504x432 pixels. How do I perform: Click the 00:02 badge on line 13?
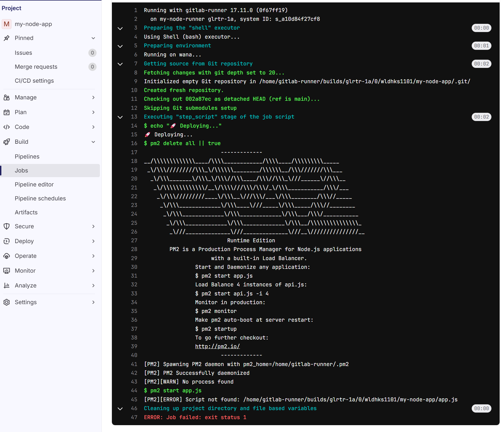pos(482,117)
